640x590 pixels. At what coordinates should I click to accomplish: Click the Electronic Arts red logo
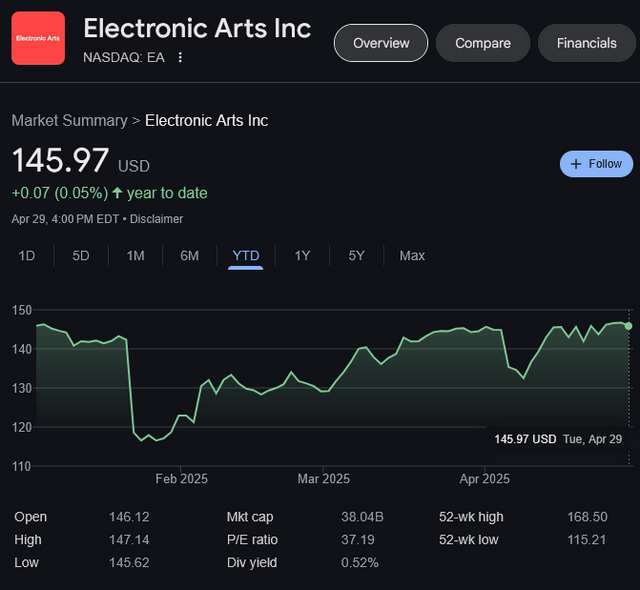(38, 38)
